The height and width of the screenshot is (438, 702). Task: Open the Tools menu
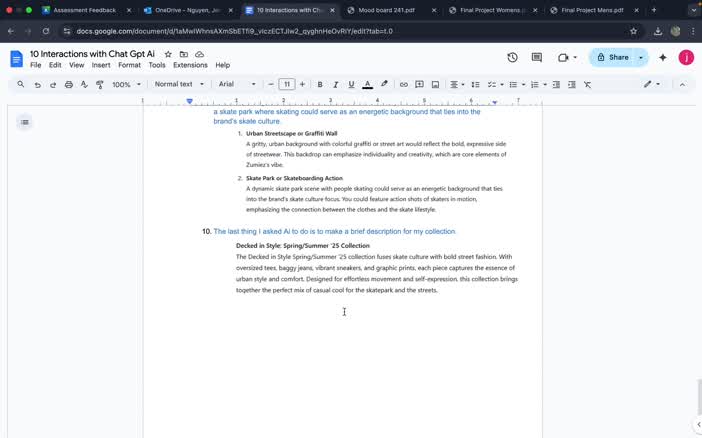pyautogui.click(x=157, y=65)
